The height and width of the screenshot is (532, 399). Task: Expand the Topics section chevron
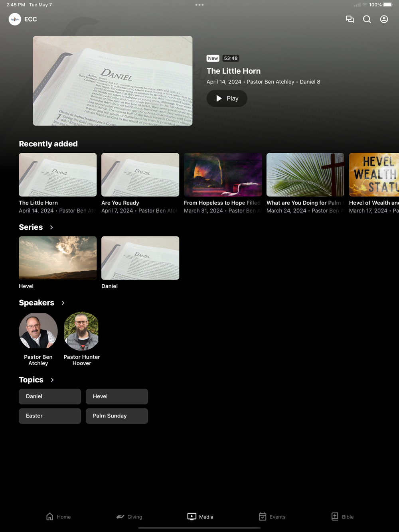pyautogui.click(x=52, y=380)
